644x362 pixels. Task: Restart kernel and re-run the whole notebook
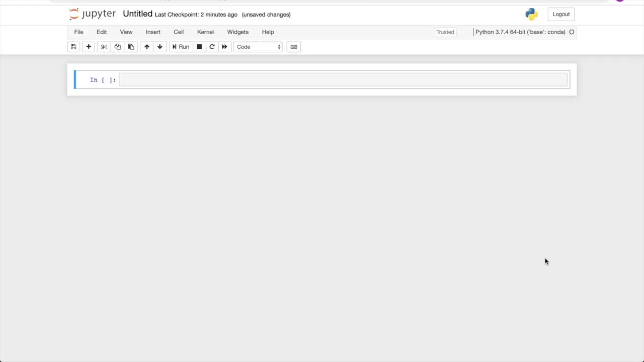pyautogui.click(x=224, y=47)
